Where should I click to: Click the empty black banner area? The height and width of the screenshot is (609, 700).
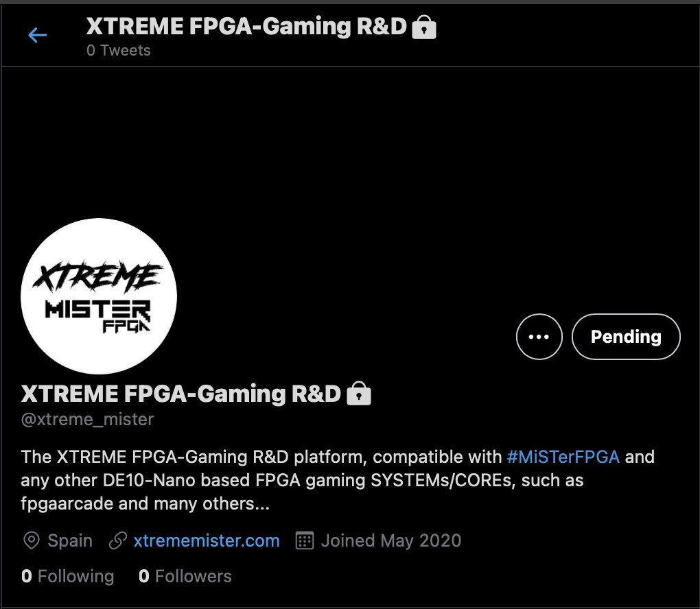[x=350, y=143]
